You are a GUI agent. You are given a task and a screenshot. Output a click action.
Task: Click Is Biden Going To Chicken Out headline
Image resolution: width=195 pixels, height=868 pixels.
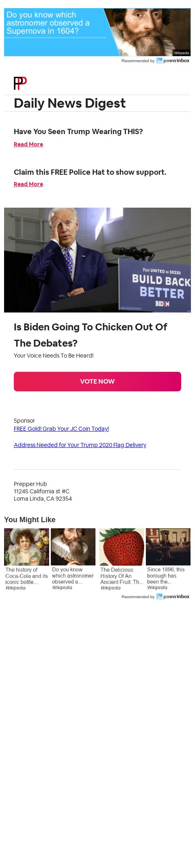(x=91, y=335)
